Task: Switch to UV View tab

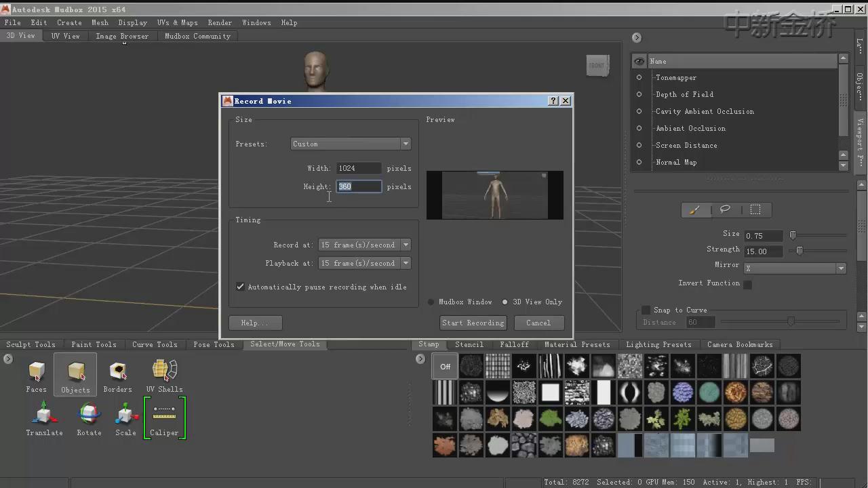Action: pos(65,36)
